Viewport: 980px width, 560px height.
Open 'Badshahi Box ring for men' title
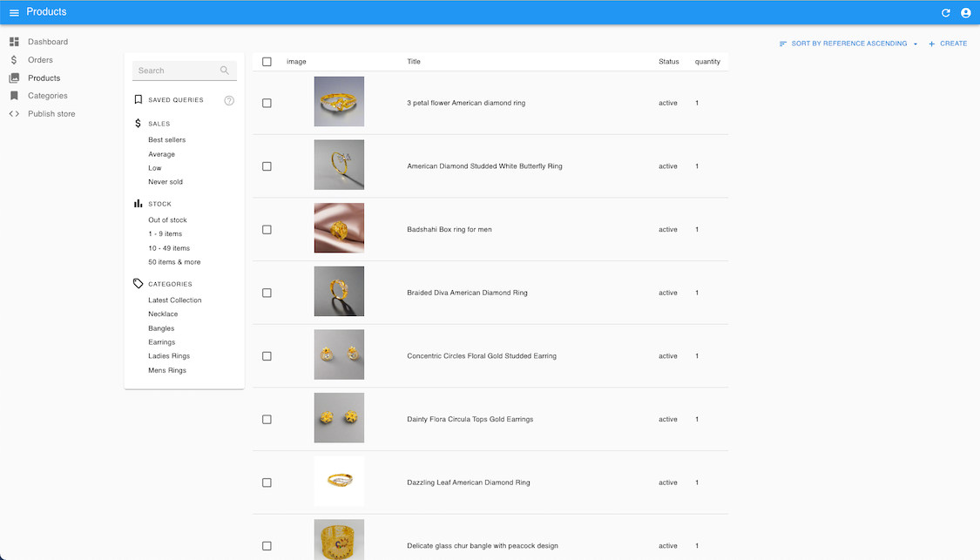[449, 229]
